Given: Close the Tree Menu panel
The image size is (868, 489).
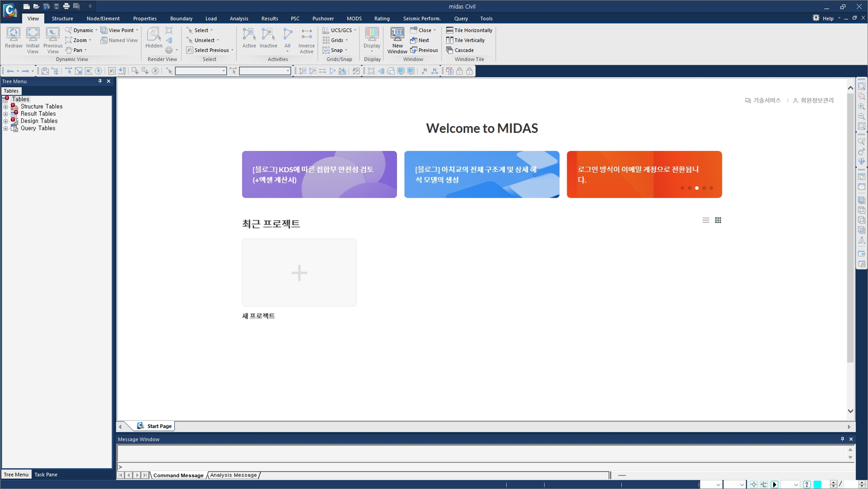Looking at the screenshot, I should tap(109, 81).
